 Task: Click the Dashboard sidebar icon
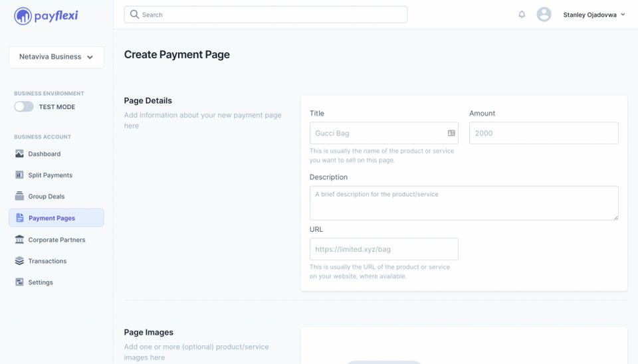pos(19,153)
